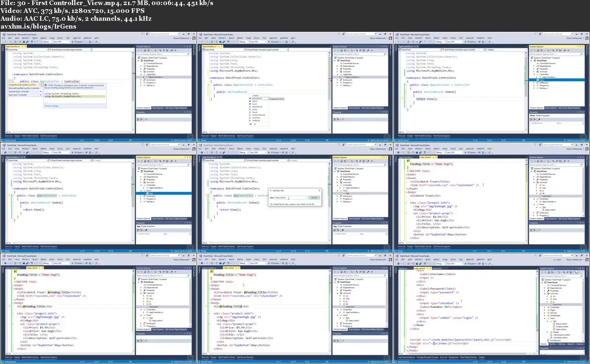The width and height of the screenshot is (590, 364).
Task: Switch to index.html editor tab in login-form frame
Action: 437,269
